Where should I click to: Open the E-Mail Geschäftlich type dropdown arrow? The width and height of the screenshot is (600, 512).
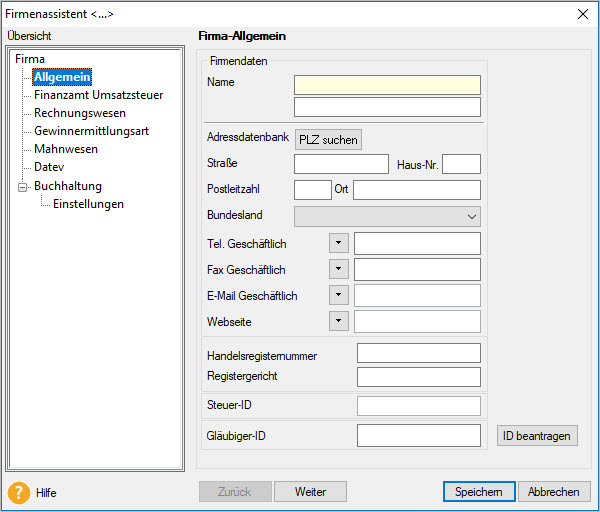pos(338,295)
